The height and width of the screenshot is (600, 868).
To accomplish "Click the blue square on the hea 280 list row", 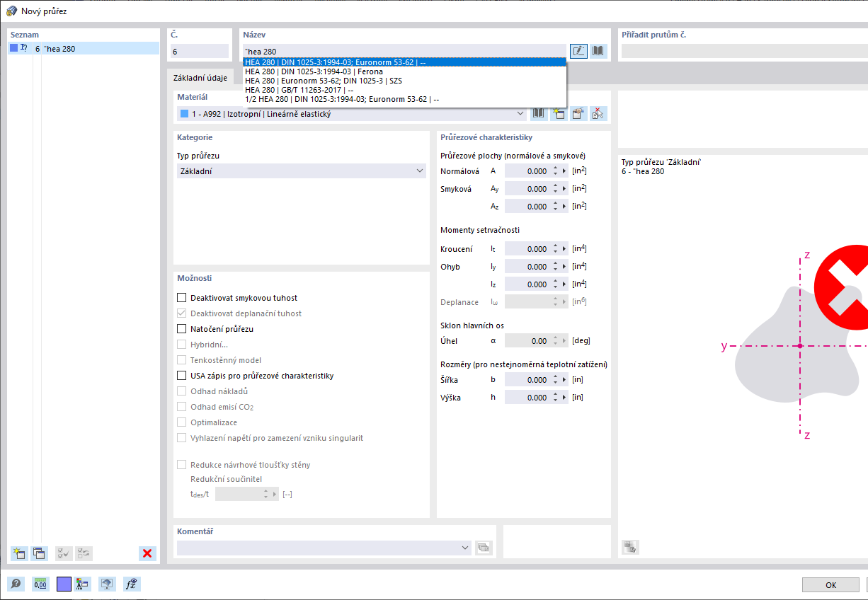I will tap(13, 49).
